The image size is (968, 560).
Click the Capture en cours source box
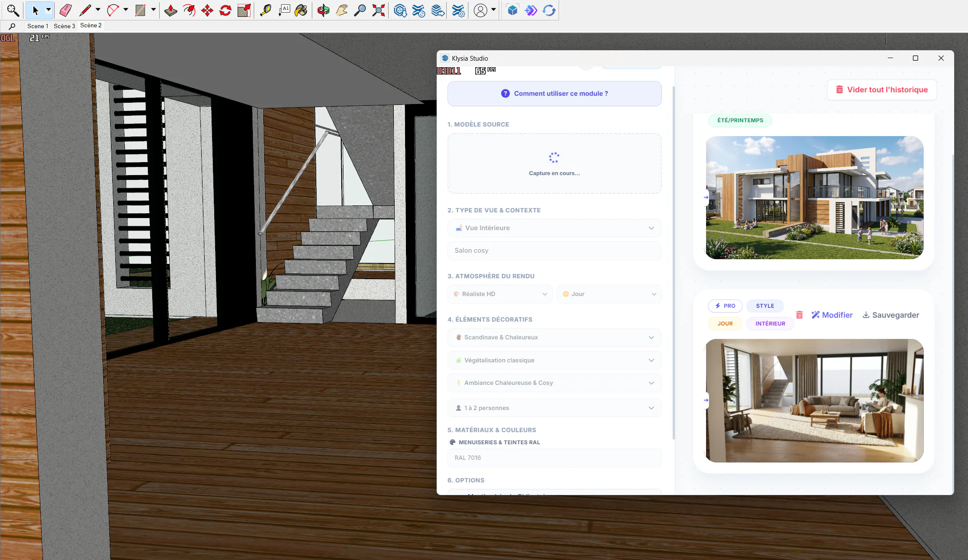coord(554,163)
